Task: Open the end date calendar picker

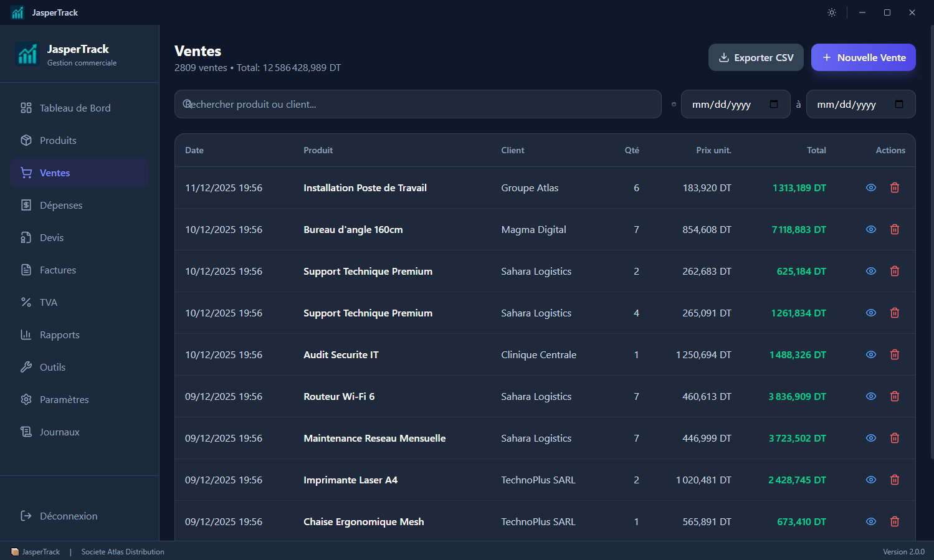Action: (x=899, y=104)
